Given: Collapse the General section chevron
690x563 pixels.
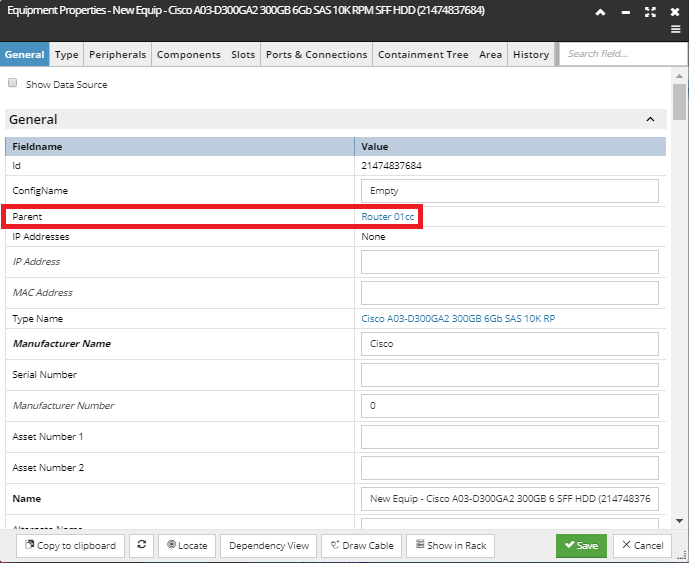Looking at the screenshot, I should coord(650,119).
